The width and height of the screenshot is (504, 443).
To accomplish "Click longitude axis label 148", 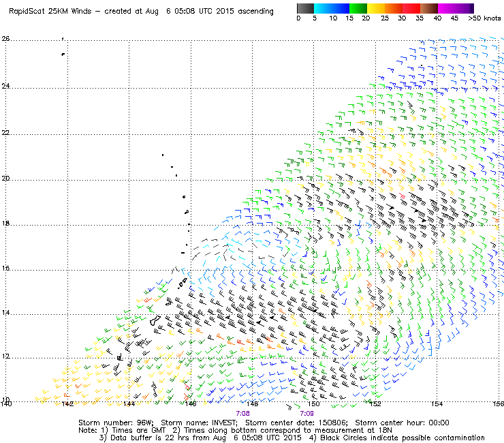I will tap(252, 404).
